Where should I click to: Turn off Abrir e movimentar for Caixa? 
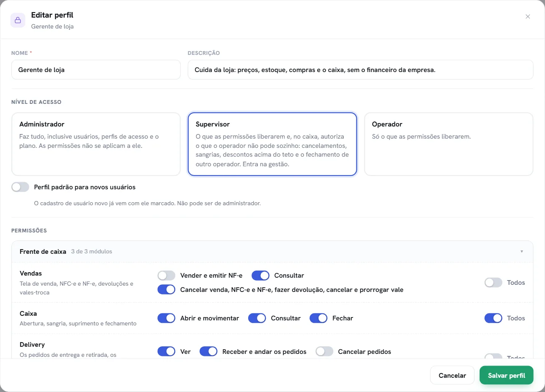pos(166,318)
